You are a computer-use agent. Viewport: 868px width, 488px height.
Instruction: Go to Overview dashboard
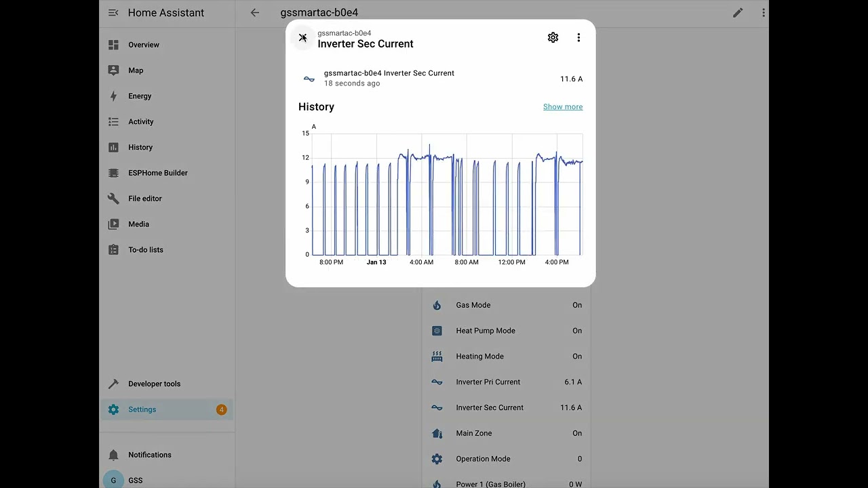click(x=166, y=45)
